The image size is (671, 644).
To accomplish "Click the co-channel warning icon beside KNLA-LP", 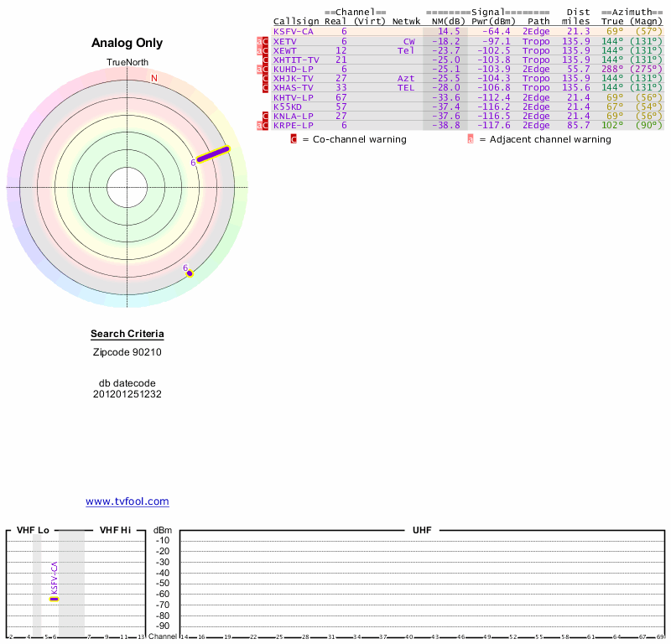I will tap(266, 116).
